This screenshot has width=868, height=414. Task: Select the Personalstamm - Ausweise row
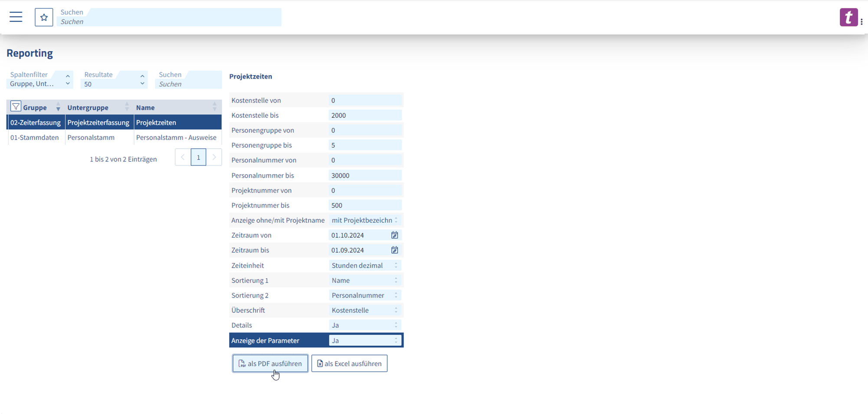click(x=176, y=138)
